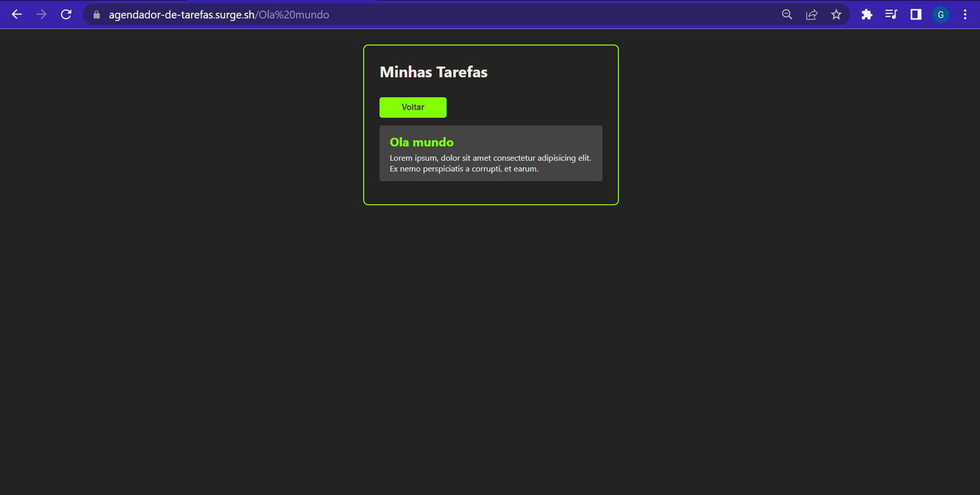Toggle the browser side panel

coord(916,14)
